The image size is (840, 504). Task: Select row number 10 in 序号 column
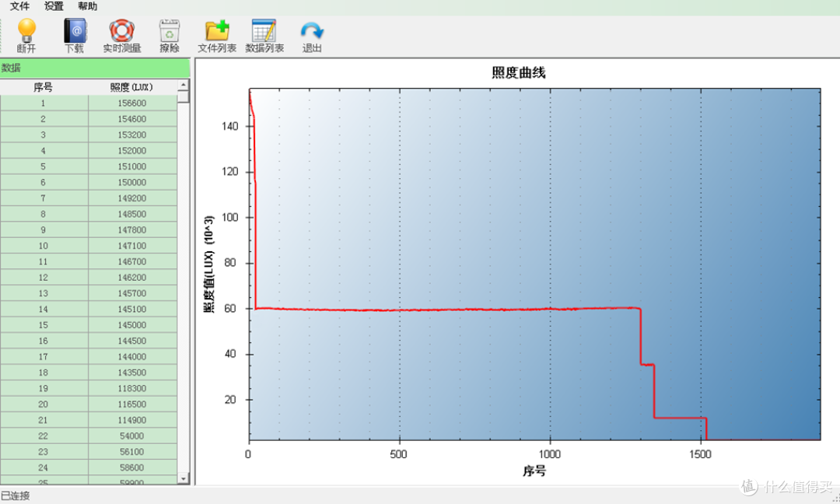pos(44,246)
